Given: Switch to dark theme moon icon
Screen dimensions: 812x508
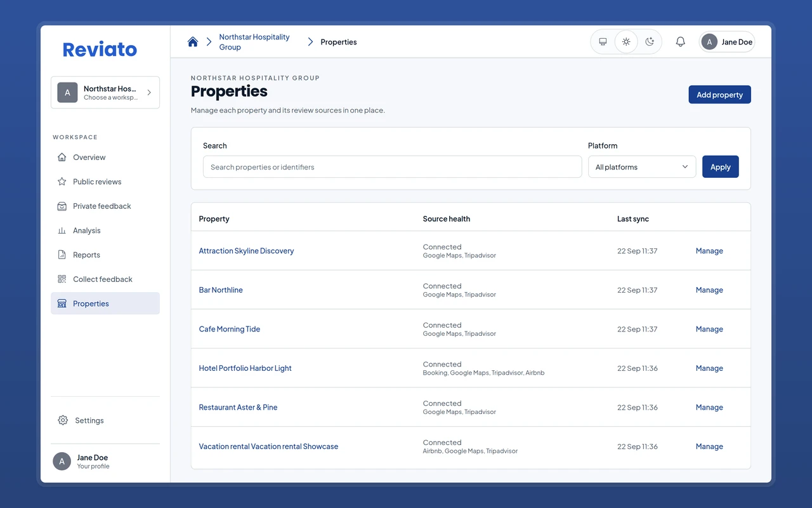Looking at the screenshot, I should (650, 42).
